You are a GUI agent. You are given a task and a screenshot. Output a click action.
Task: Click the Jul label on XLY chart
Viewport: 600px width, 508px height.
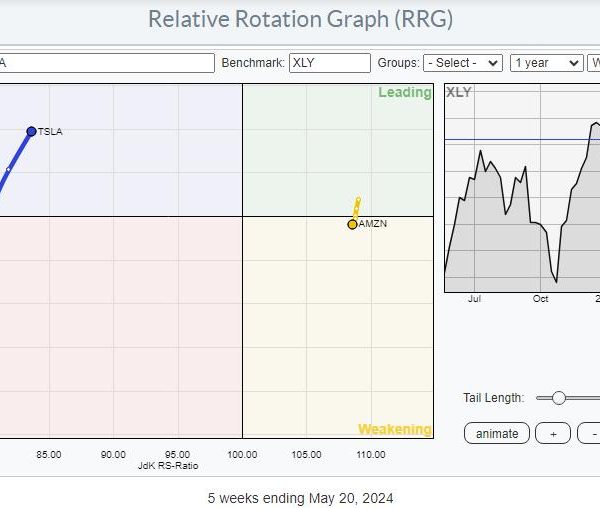[x=474, y=299]
